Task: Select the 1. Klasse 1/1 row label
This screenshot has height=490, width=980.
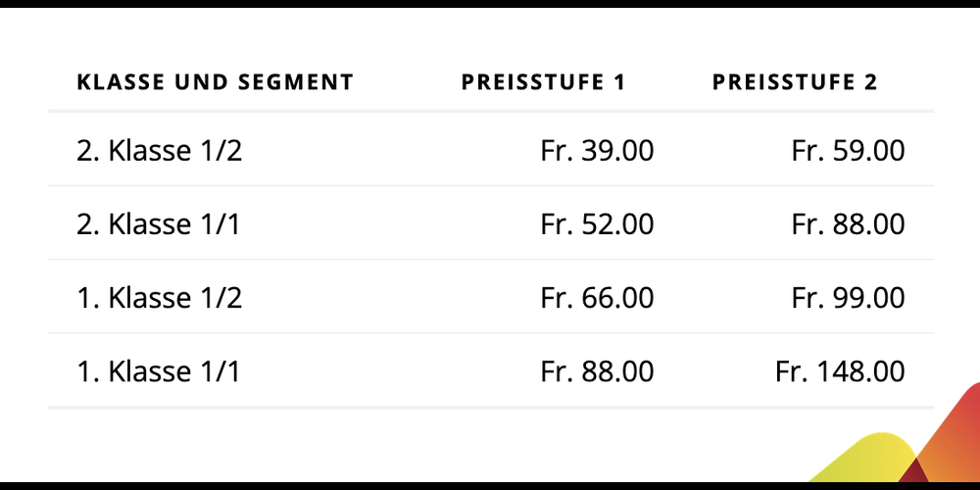Action: 159,371
